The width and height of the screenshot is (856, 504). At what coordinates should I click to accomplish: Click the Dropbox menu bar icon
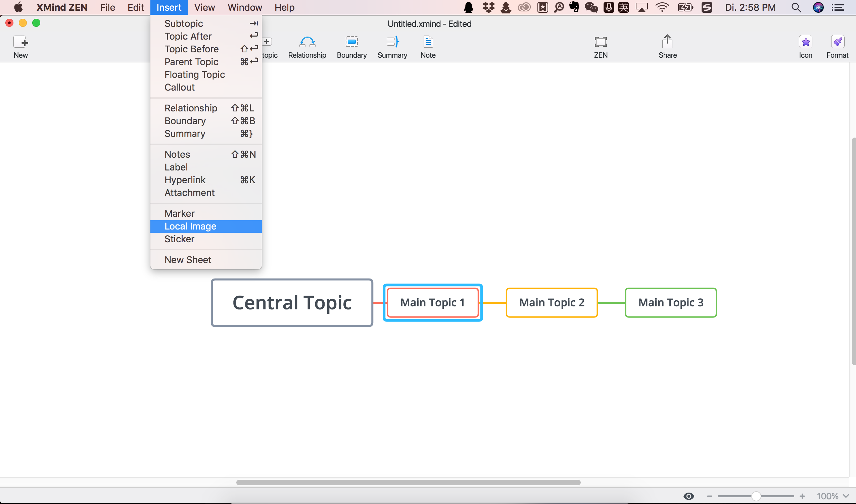488,7
